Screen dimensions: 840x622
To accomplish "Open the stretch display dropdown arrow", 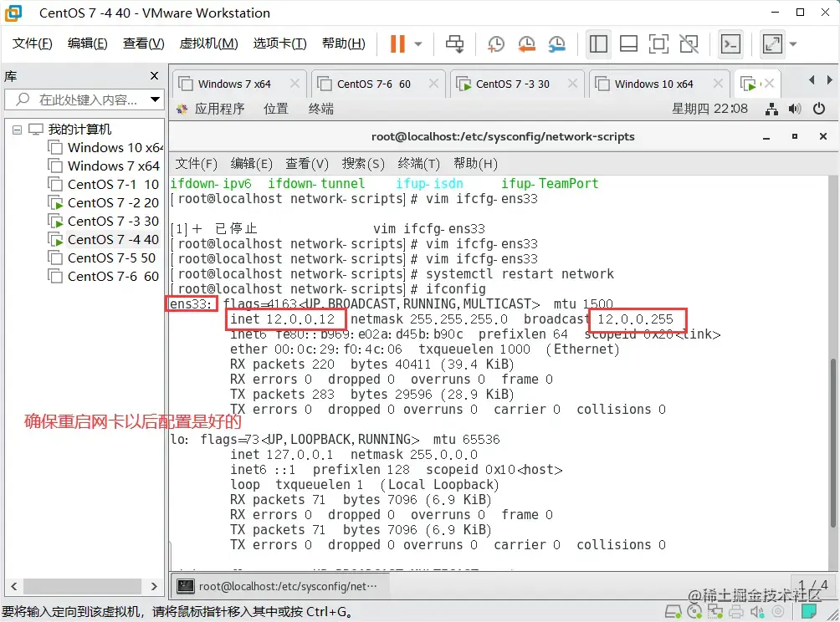I will tap(793, 44).
